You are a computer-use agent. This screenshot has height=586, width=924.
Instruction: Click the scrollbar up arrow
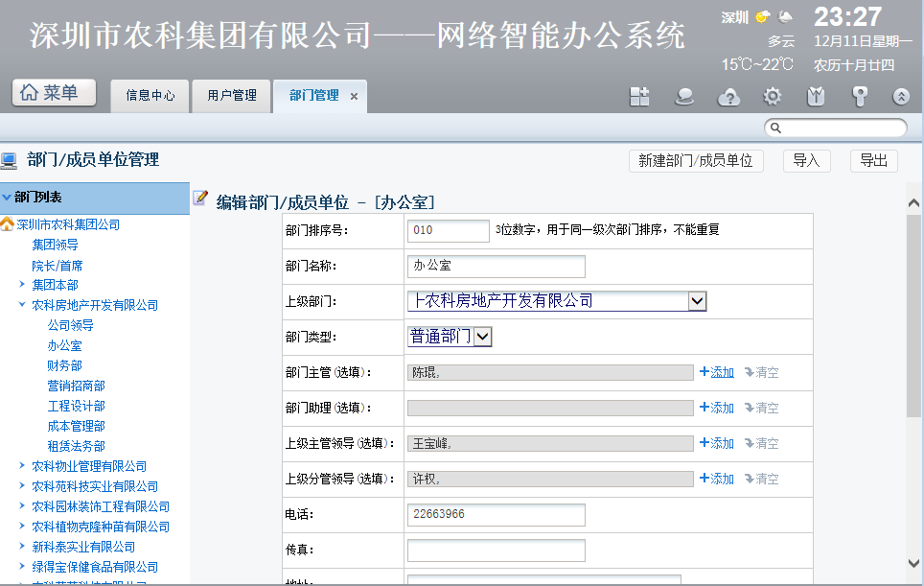(x=914, y=203)
